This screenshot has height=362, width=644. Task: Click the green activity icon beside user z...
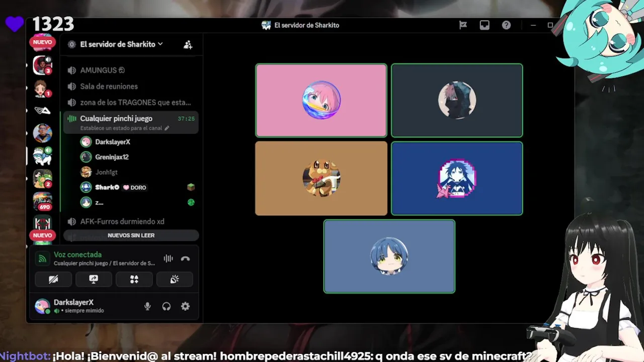pos(191,203)
